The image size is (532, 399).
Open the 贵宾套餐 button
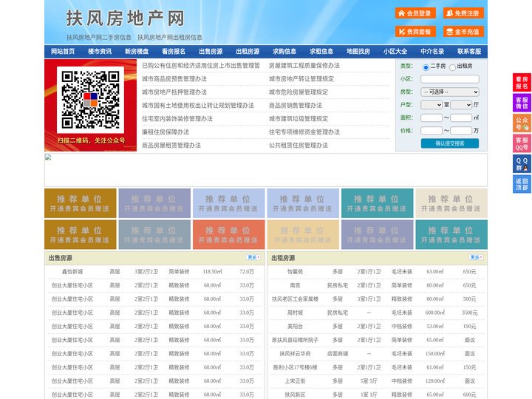pyautogui.click(x=415, y=32)
